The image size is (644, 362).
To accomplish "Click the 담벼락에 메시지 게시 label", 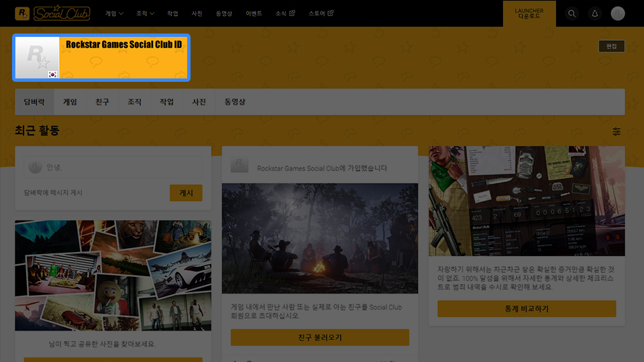I will [x=54, y=192].
